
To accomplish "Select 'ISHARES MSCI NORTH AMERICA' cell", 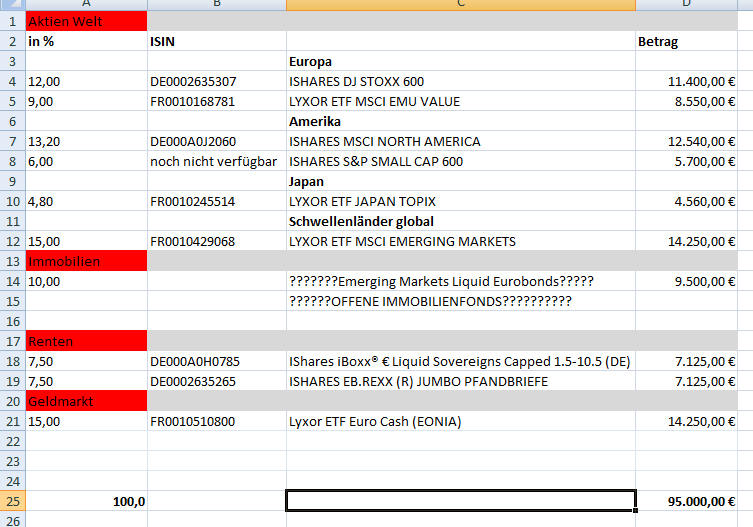I will (461, 141).
